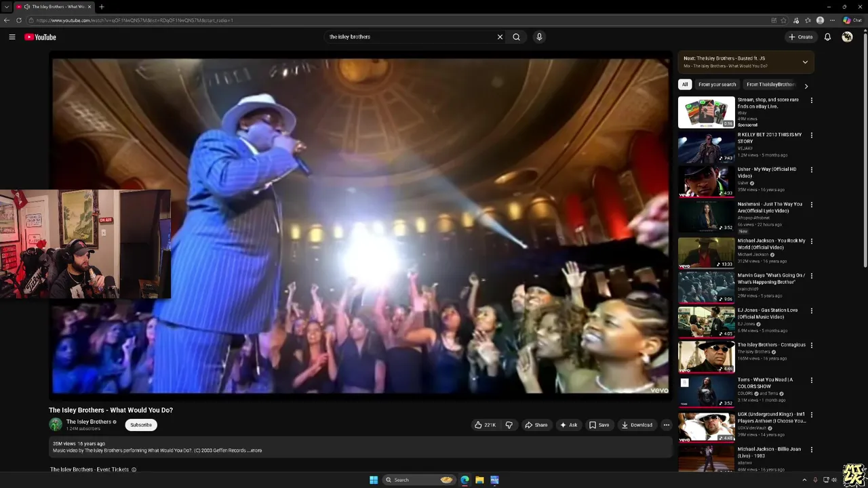Open more actions ellipsis under video
868x488 pixels.
pyautogui.click(x=666, y=425)
